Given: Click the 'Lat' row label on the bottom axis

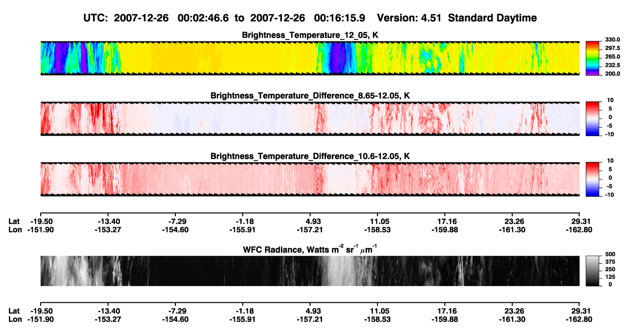Looking at the screenshot, I should (14, 311).
